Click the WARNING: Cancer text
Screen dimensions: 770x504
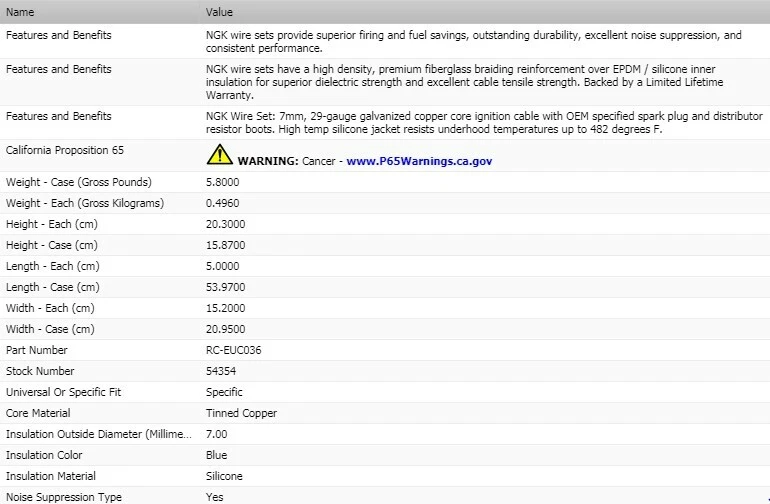286,161
